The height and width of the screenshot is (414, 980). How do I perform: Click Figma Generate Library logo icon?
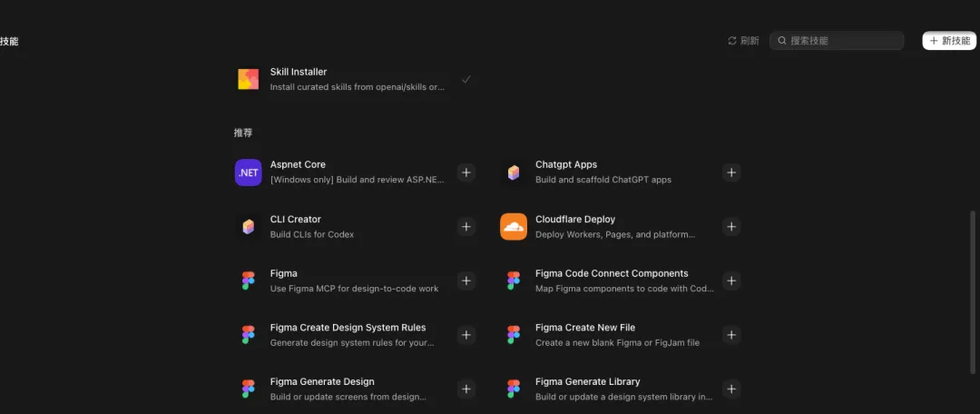(x=513, y=389)
